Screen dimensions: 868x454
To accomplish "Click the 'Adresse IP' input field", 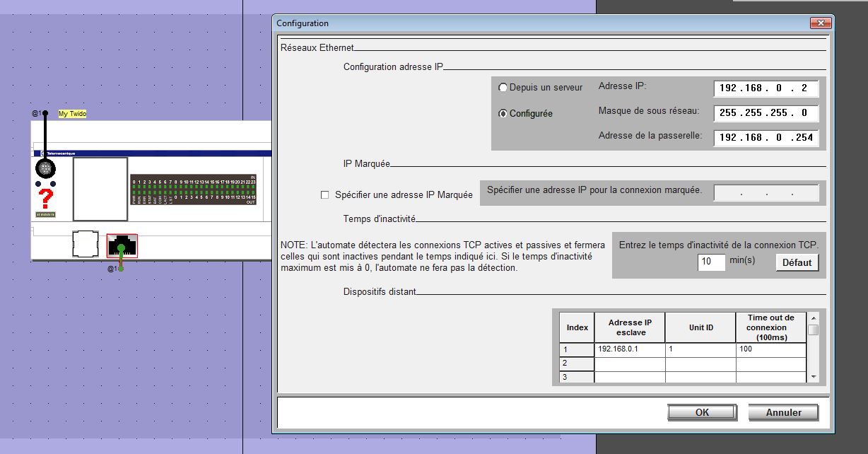I will (766, 88).
